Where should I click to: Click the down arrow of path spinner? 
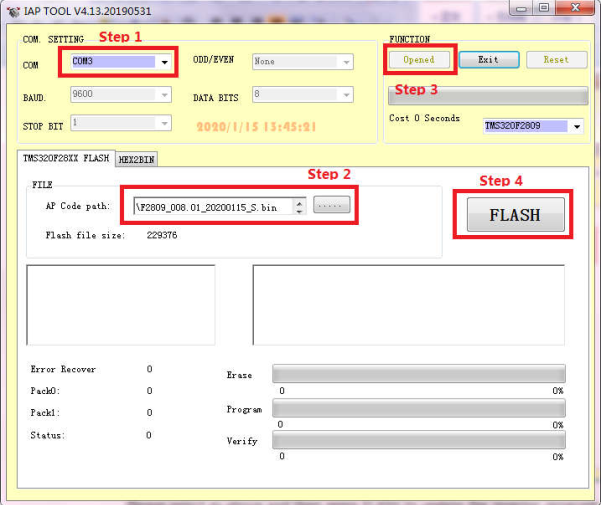299,211
